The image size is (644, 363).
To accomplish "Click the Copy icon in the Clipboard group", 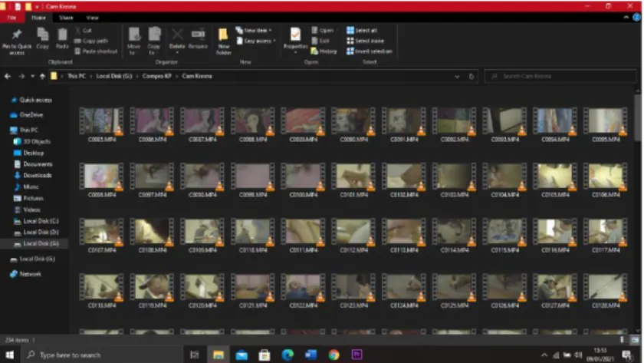I will [42, 35].
